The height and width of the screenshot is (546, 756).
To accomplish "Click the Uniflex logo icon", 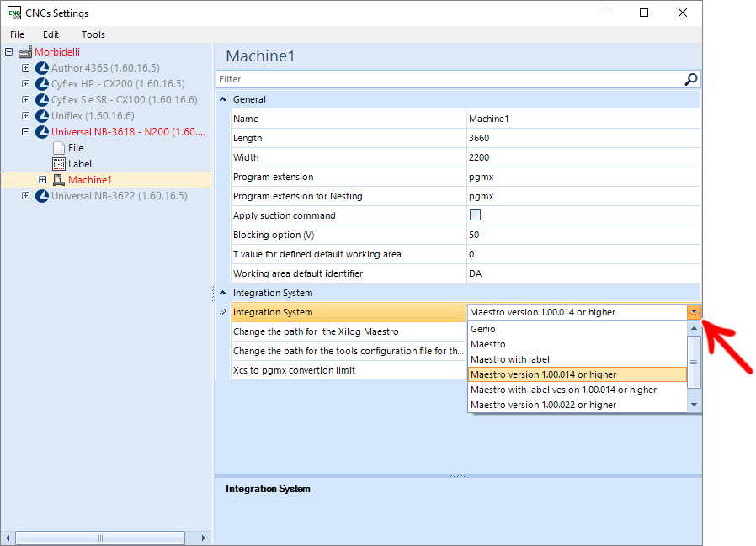I will pos(42,115).
